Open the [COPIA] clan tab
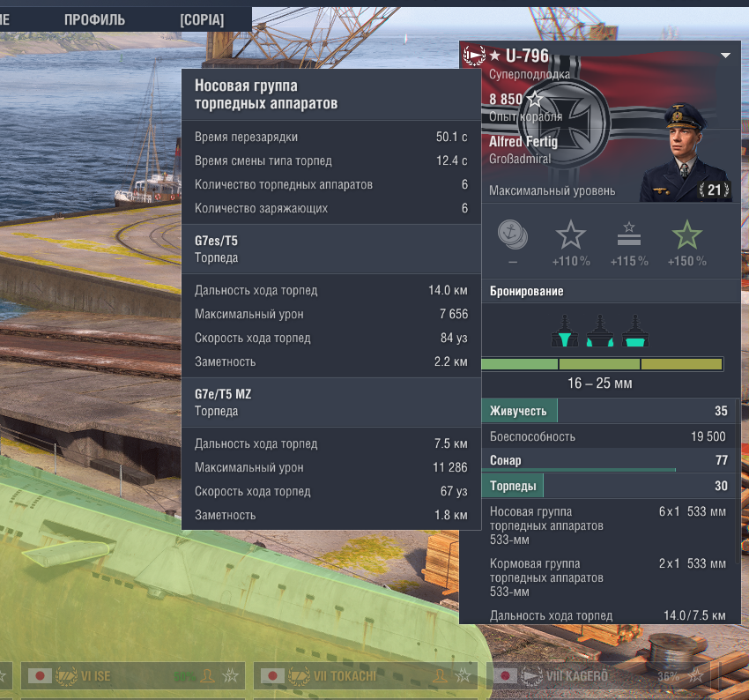This screenshot has width=749, height=700. point(202,19)
